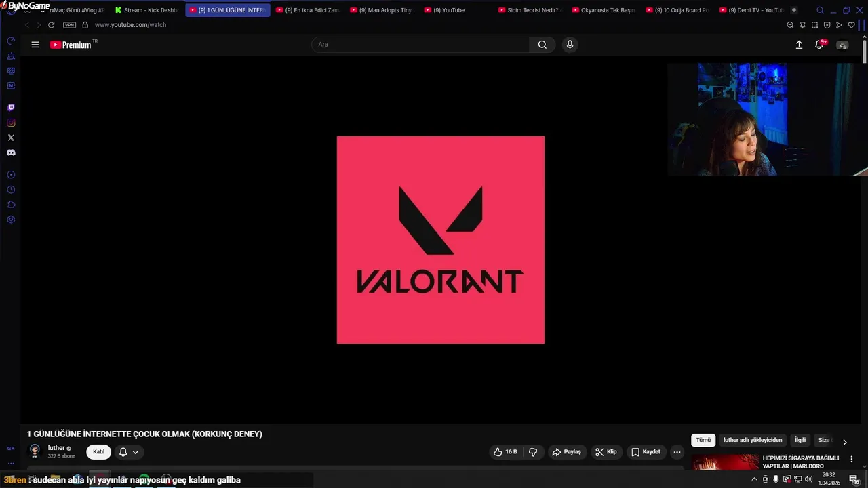Open HEPİMİZİ SİGARAYA BAĞIMLI video thumbnail
This screenshot has height=488, width=868.
(725, 462)
